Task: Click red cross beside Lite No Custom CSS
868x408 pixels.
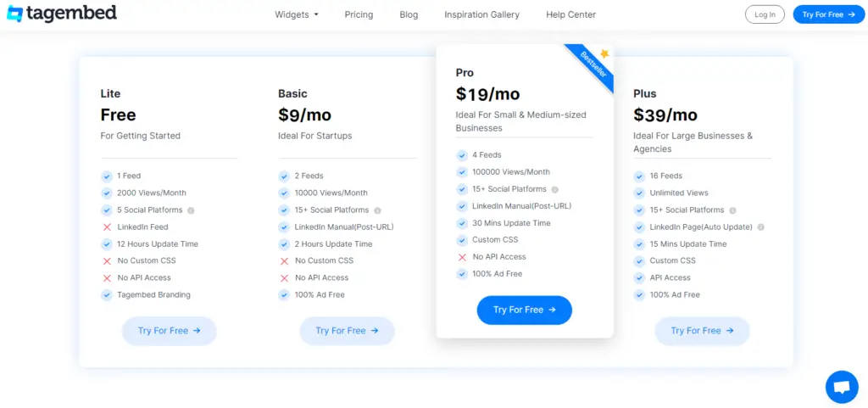Action: coord(107,261)
